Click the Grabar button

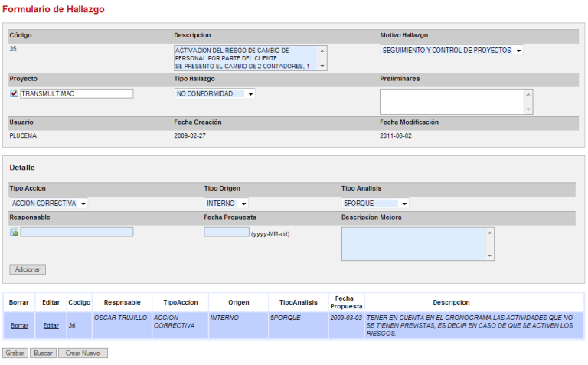tap(15, 354)
